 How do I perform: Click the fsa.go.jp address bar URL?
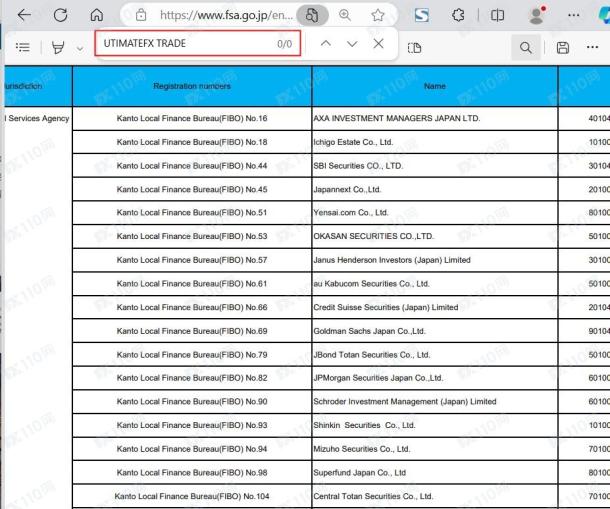(226, 15)
